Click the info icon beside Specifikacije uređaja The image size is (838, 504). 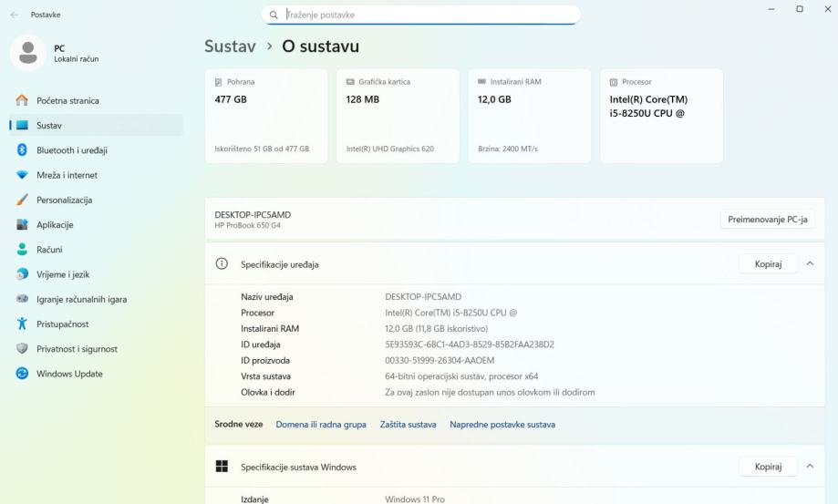tap(222, 263)
